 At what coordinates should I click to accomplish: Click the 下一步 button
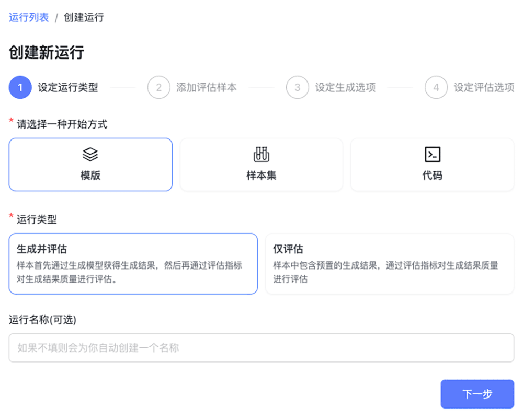[x=477, y=394]
